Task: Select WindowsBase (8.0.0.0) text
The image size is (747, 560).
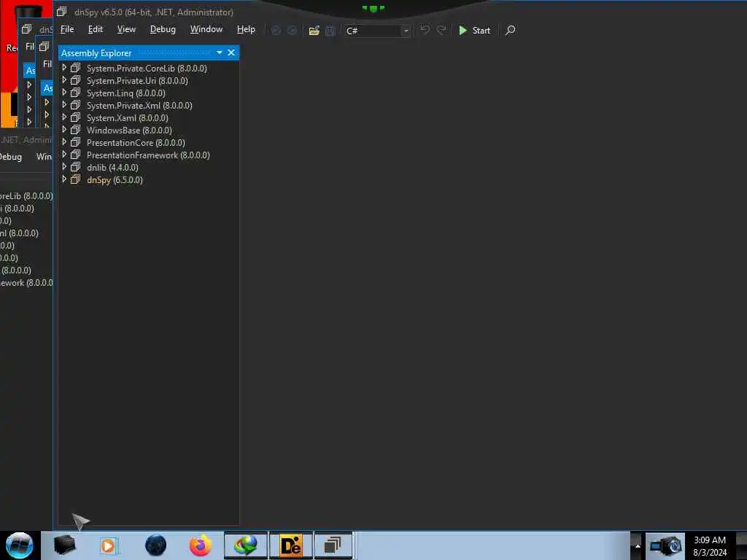Action: pyautogui.click(x=129, y=130)
